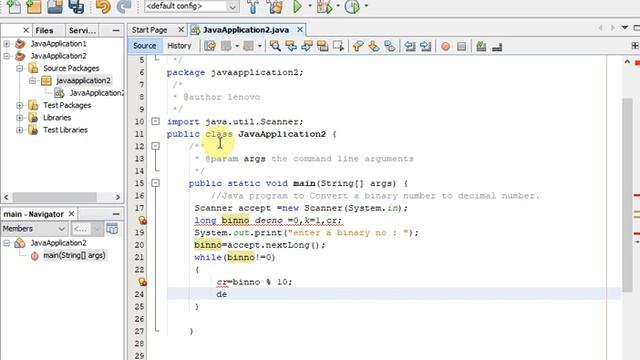
Task: Select JavaApplication2.java editor tab
Action: pos(246,30)
